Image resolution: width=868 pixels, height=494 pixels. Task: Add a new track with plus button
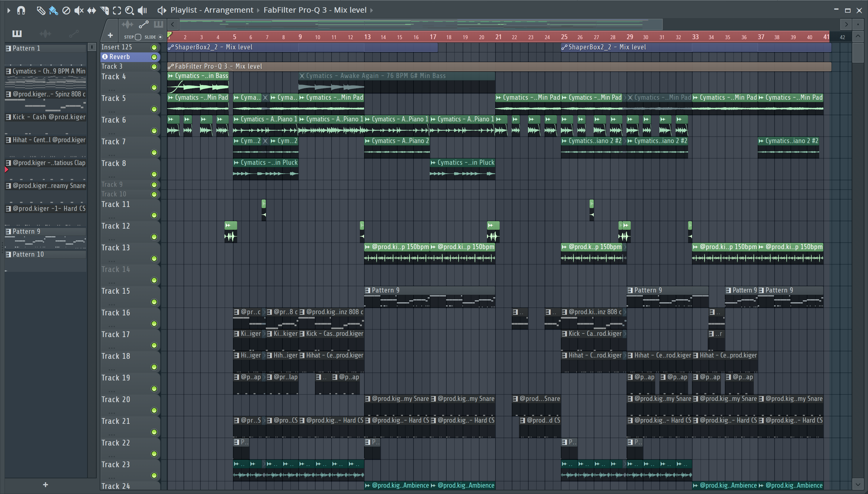point(110,35)
